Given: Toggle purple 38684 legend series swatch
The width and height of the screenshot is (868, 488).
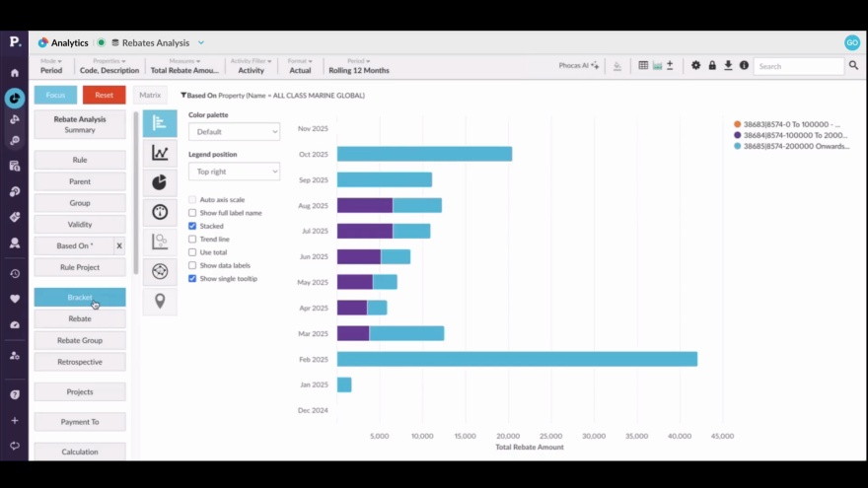Looking at the screenshot, I should [738, 135].
